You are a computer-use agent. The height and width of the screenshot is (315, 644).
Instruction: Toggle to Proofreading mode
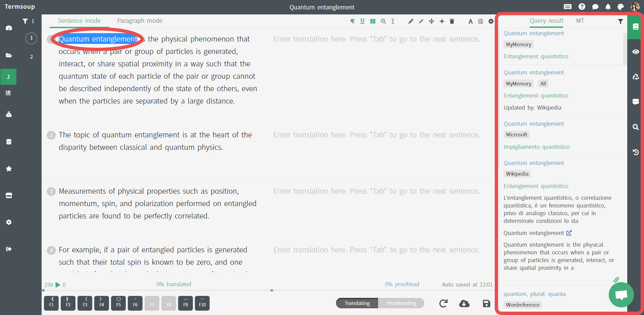[x=401, y=303]
